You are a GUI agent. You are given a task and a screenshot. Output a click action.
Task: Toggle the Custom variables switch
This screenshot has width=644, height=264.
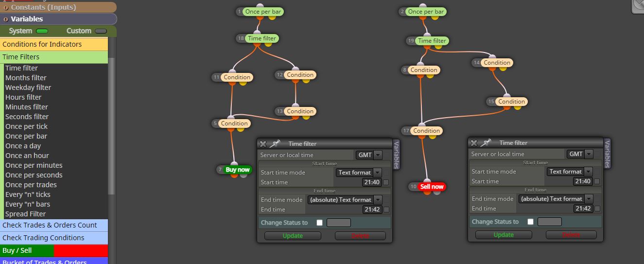pyautogui.click(x=101, y=31)
